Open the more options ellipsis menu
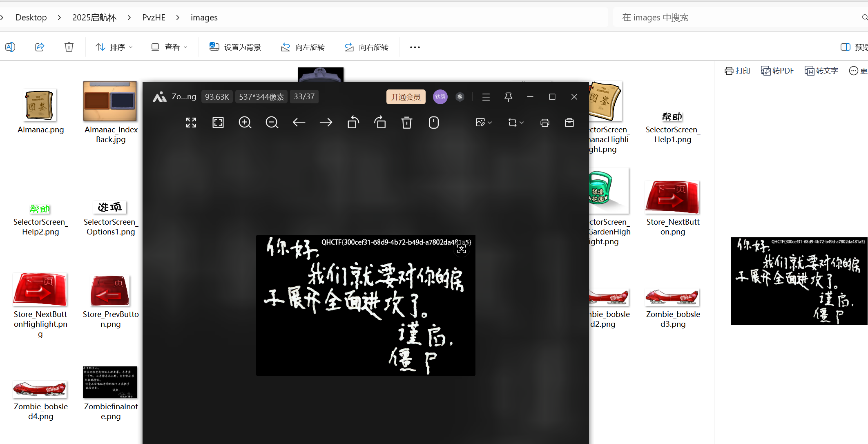 pyautogui.click(x=415, y=47)
